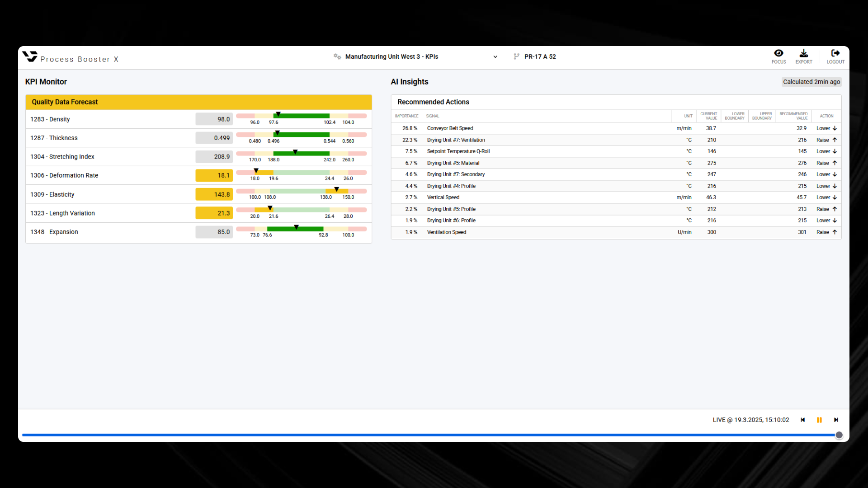Viewport: 868px width, 488px height.
Task: Click the gears icon beside Manufacturing Unit
Action: tap(337, 56)
